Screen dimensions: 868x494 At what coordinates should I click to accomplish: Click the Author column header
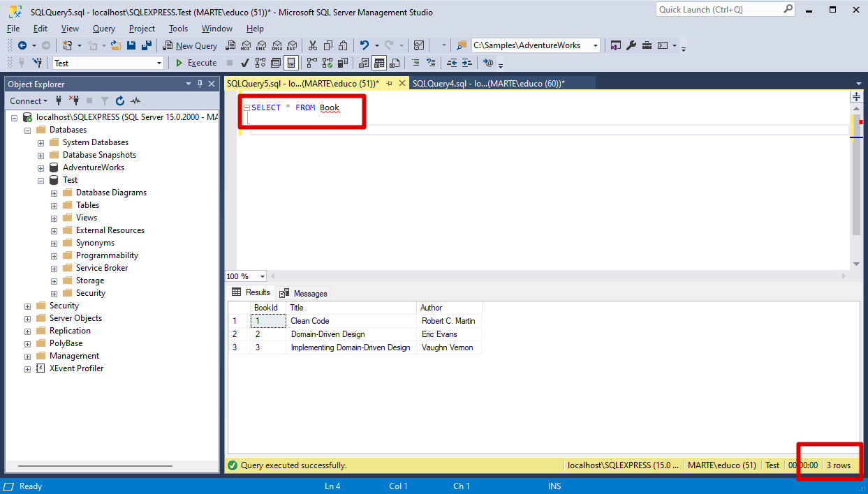pyautogui.click(x=449, y=308)
